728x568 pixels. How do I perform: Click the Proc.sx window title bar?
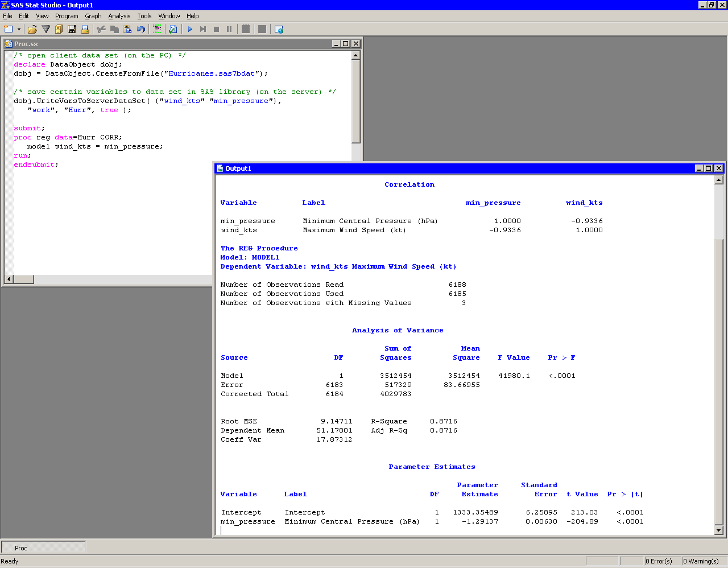coord(171,44)
